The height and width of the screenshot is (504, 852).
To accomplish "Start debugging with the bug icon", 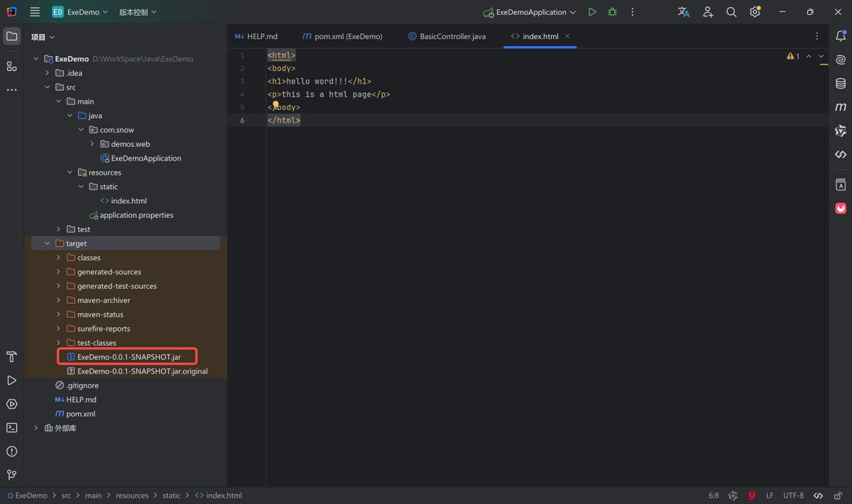I will tap(612, 12).
